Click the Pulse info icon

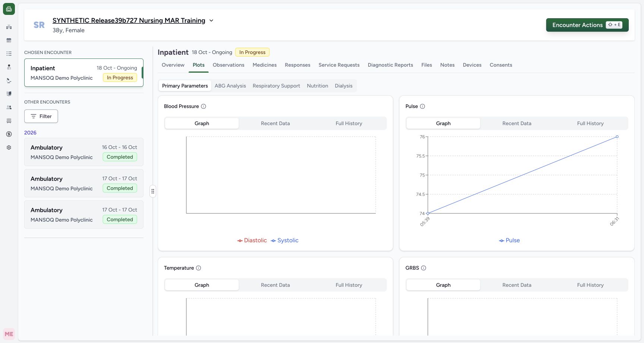[x=422, y=106]
